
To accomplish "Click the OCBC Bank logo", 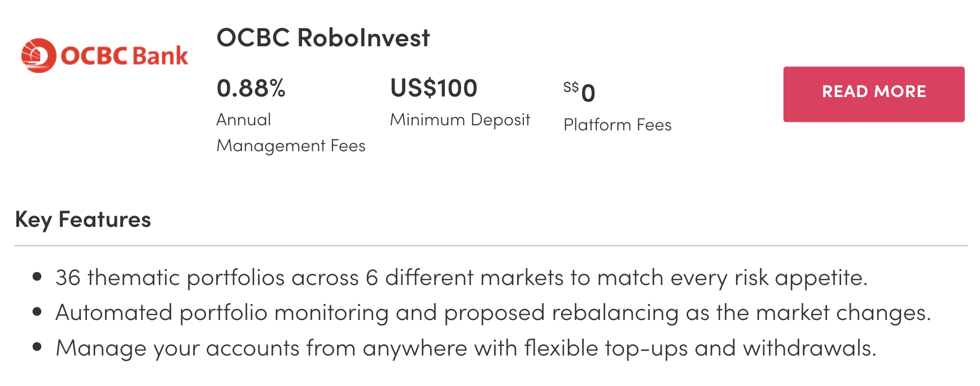I will click(104, 55).
